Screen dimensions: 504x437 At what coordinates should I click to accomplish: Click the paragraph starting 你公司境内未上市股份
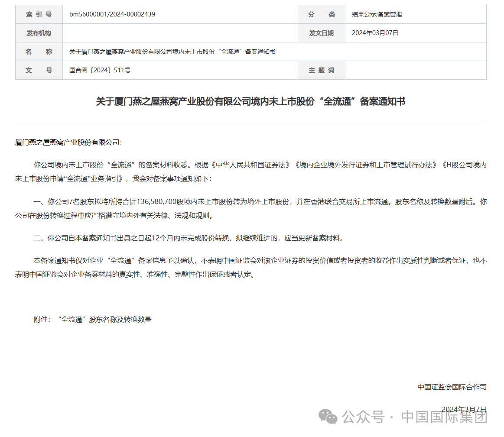(x=251, y=172)
